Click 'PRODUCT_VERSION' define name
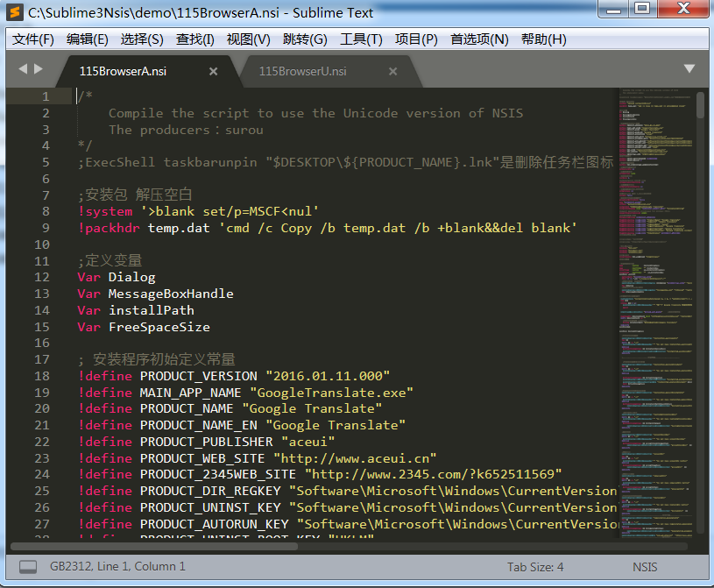The width and height of the screenshot is (714, 588). point(199,376)
